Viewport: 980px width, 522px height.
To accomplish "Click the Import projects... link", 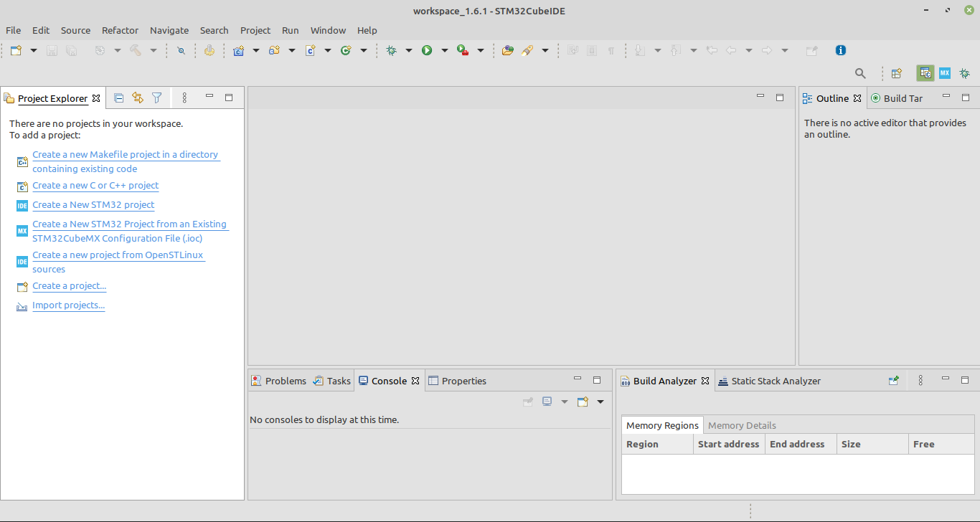I will tap(68, 305).
